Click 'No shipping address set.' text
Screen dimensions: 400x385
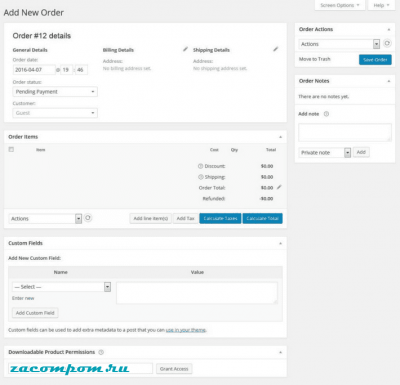click(x=220, y=68)
